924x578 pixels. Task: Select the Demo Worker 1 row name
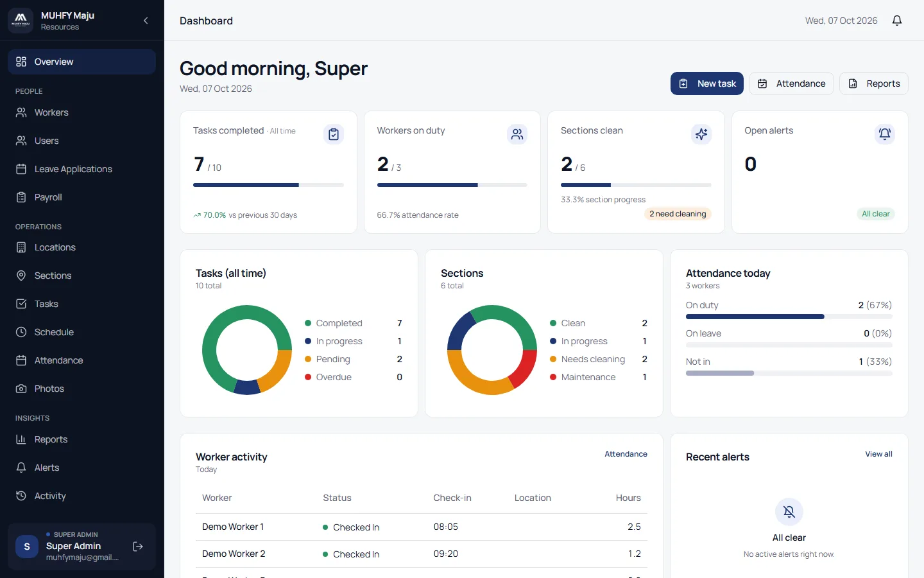click(233, 527)
